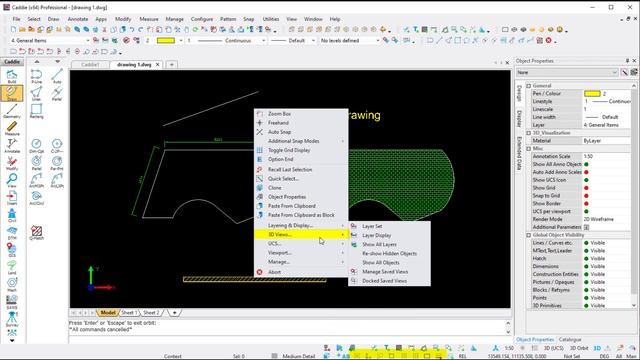Click Manage Saved Views in submenu
This screenshot has height=360, width=640.
[x=389, y=272]
